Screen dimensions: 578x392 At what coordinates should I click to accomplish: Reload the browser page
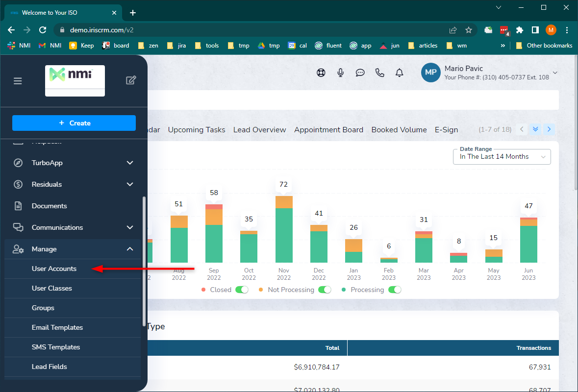click(x=43, y=30)
